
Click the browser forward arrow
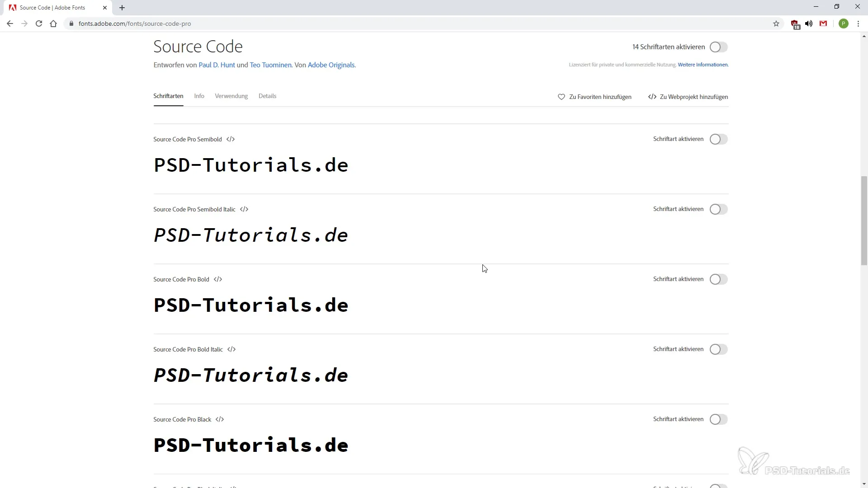coord(24,23)
